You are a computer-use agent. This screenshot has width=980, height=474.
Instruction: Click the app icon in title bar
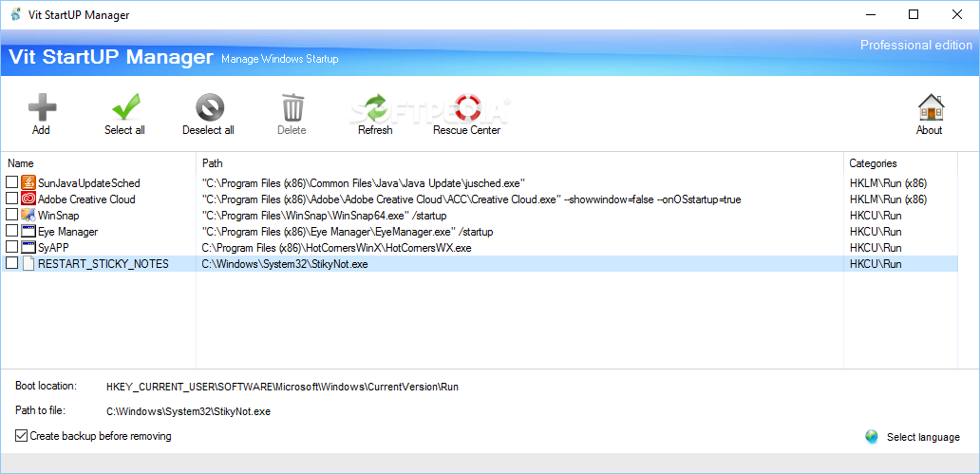(x=16, y=14)
